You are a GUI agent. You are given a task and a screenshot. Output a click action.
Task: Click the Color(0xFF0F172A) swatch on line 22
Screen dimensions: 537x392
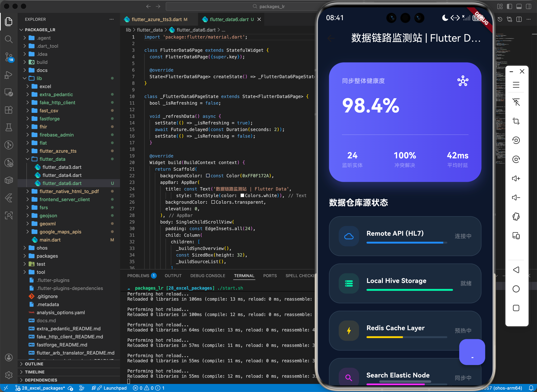coord(208,176)
